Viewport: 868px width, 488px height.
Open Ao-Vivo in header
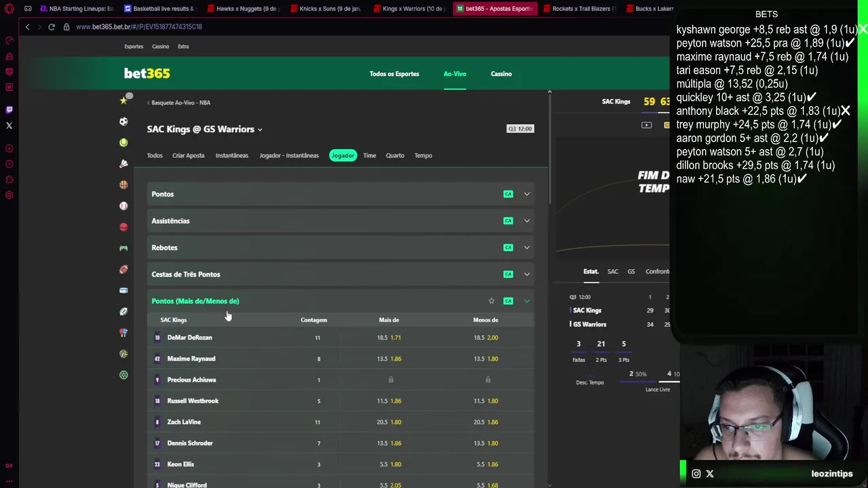(x=455, y=74)
